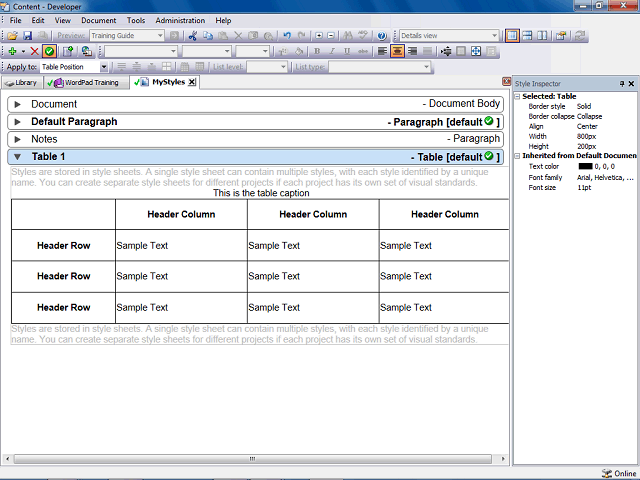Open the Tools menu
640x480 pixels.
(136, 20)
